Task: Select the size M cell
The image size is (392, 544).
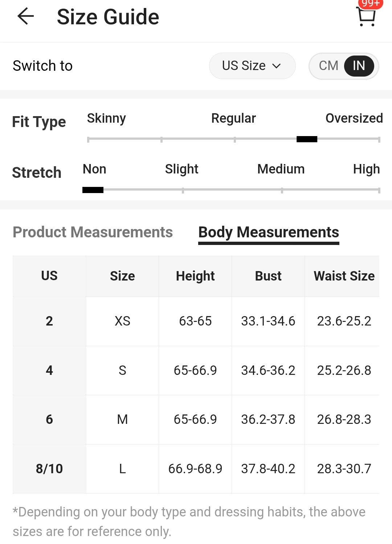Action: (x=122, y=420)
